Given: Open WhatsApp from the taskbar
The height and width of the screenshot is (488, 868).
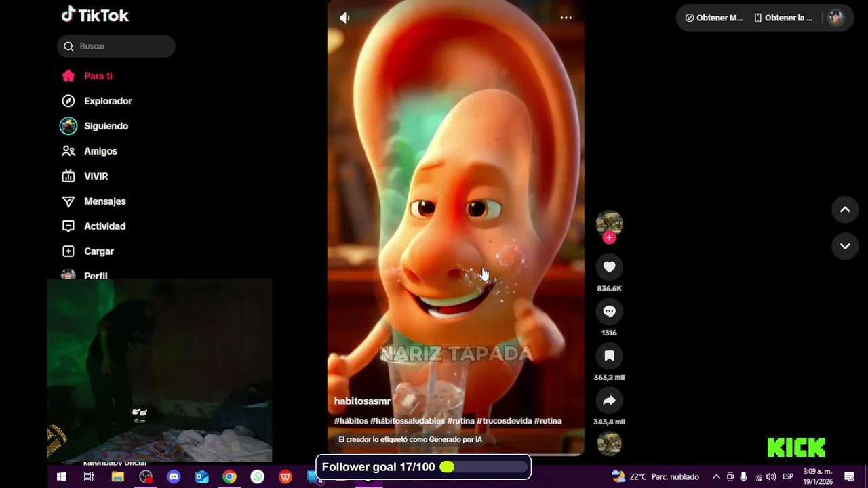Looking at the screenshot, I should 258,477.
